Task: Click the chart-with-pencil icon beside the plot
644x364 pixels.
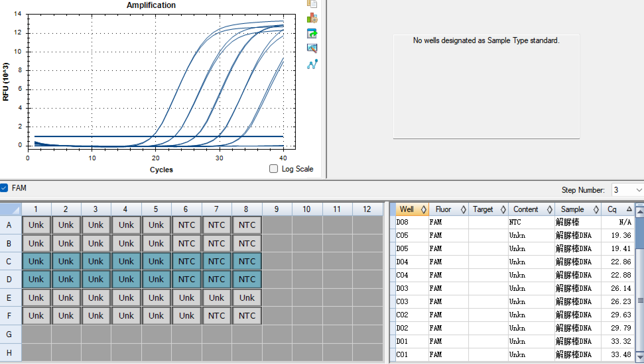Action: [x=312, y=48]
